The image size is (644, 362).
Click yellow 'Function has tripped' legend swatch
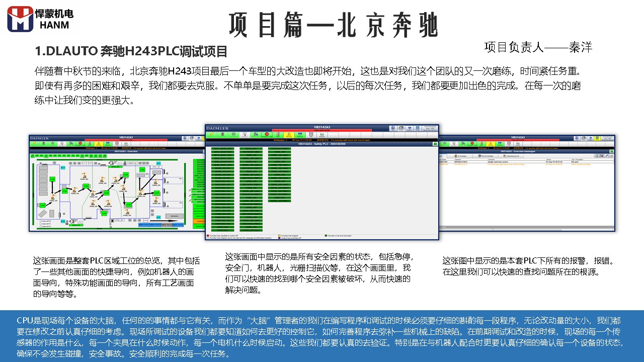279,235
